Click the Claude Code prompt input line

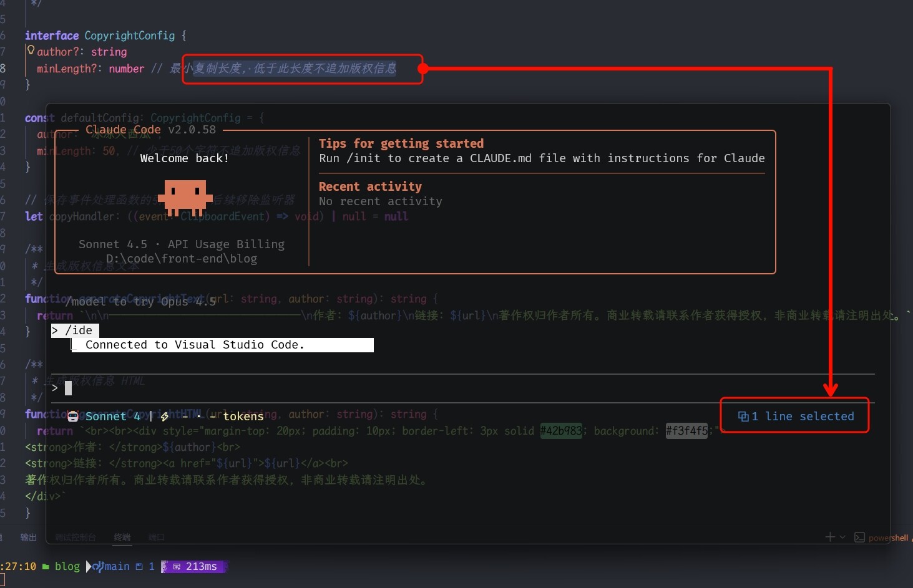tap(463, 388)
